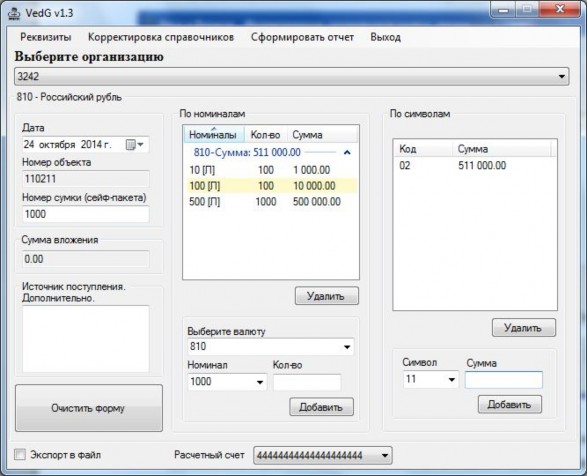Click Добавить in the symbols section
Image resolution: width=587 pixels, height=476 pixels.
(510, 404)
